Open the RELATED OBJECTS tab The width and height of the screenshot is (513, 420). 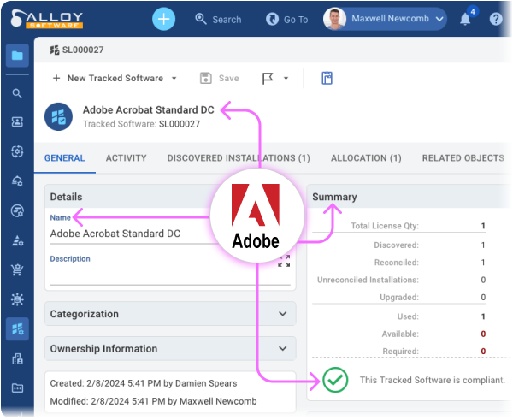[x=463, y=158]
